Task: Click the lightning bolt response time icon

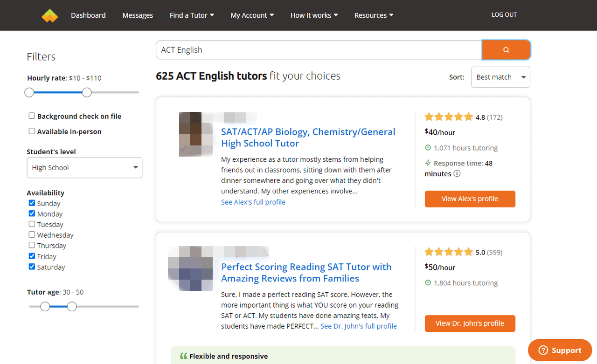Action: 427,163
